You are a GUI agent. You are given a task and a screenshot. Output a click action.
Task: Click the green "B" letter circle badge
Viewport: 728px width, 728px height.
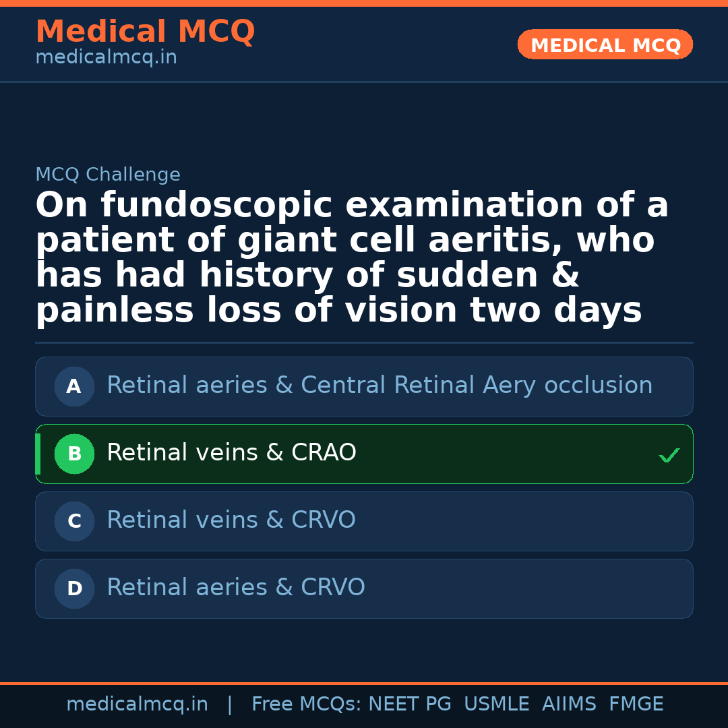click(x=74, y=454)
